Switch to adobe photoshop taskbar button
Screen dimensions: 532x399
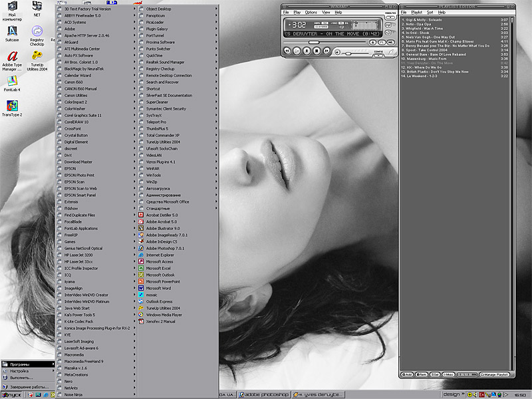(x=264, y=395)
